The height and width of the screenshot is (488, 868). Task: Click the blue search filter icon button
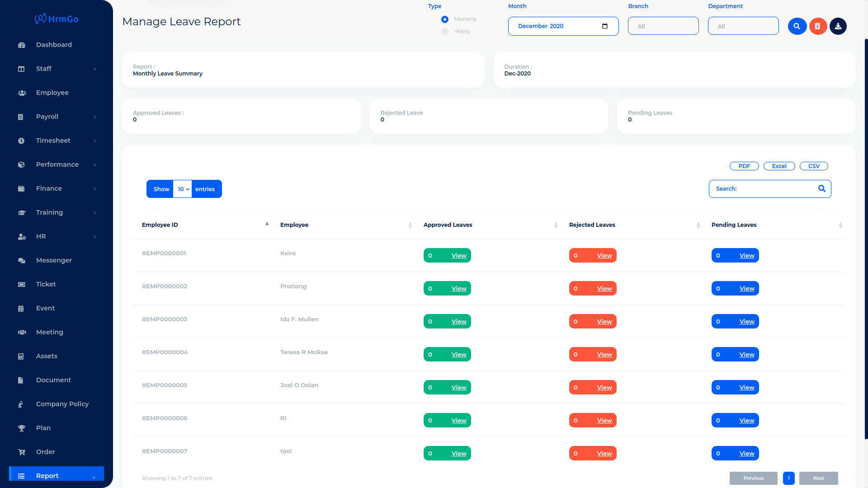pos(797,26)
